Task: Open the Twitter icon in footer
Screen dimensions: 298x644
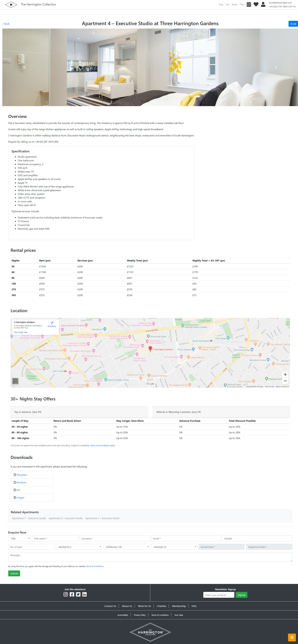Action: (x=78, y=594)
